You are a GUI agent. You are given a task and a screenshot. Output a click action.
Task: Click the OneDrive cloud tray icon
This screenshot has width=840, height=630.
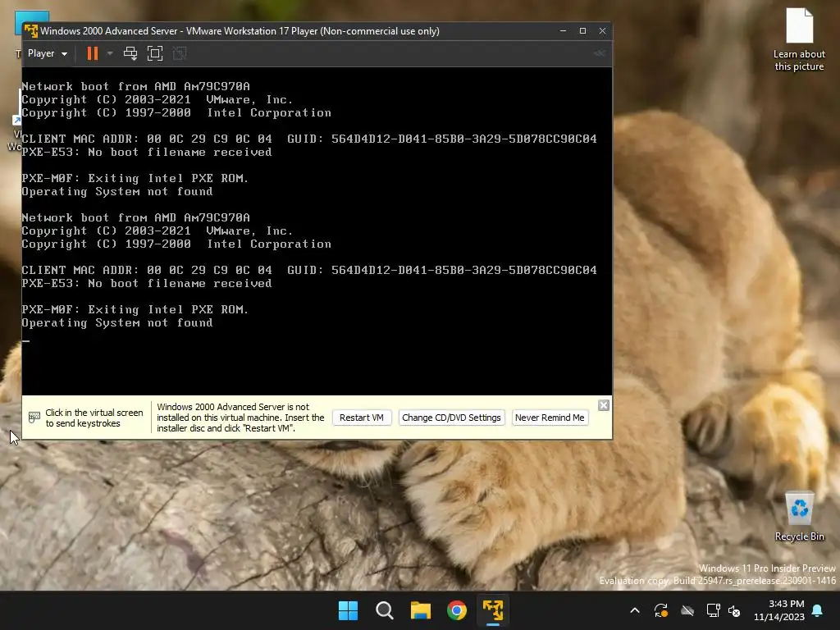coord(687,610)
